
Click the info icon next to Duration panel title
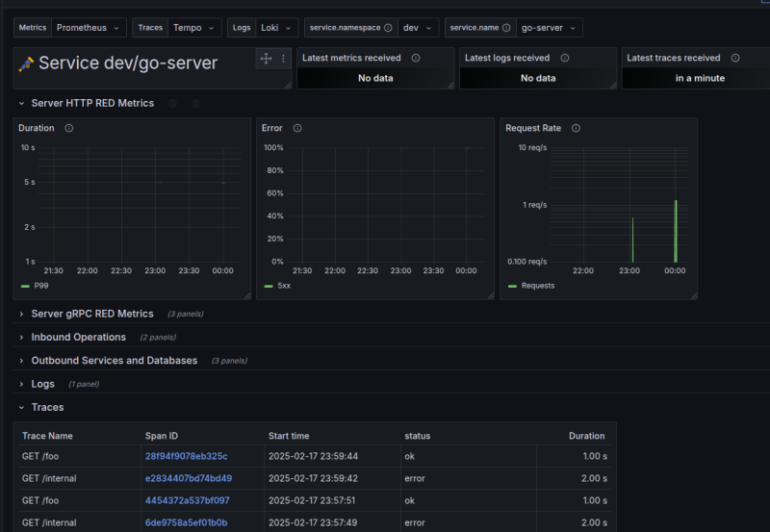coord(69,128)
